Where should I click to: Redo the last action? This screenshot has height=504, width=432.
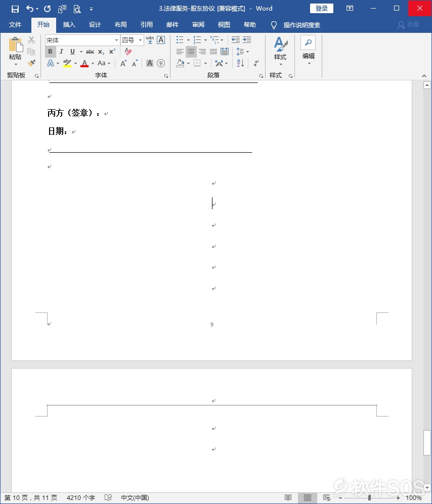pos(47,9)
